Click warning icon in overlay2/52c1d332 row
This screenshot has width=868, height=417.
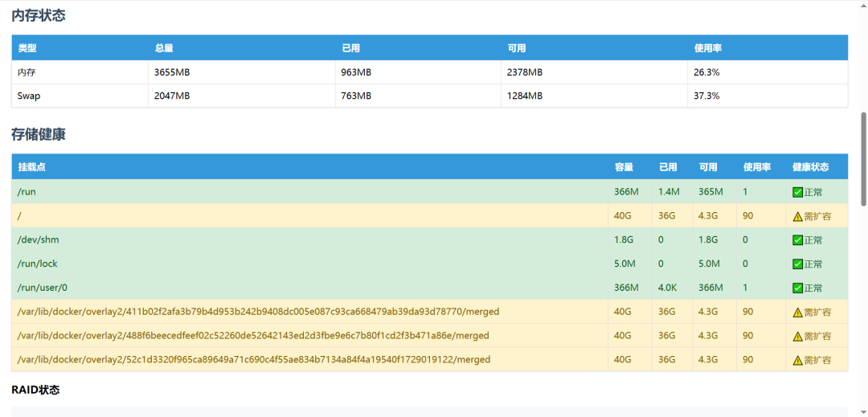coord(797,360)
